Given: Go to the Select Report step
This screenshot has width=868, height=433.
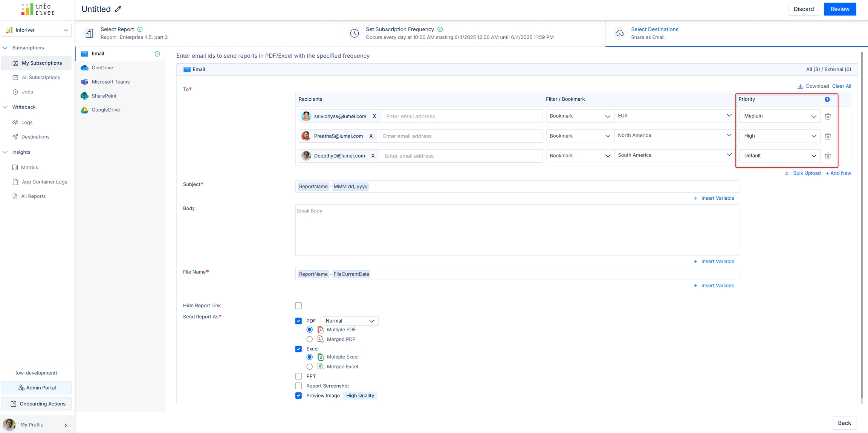Looking at the screenshot, I should (x=117, y=29).
